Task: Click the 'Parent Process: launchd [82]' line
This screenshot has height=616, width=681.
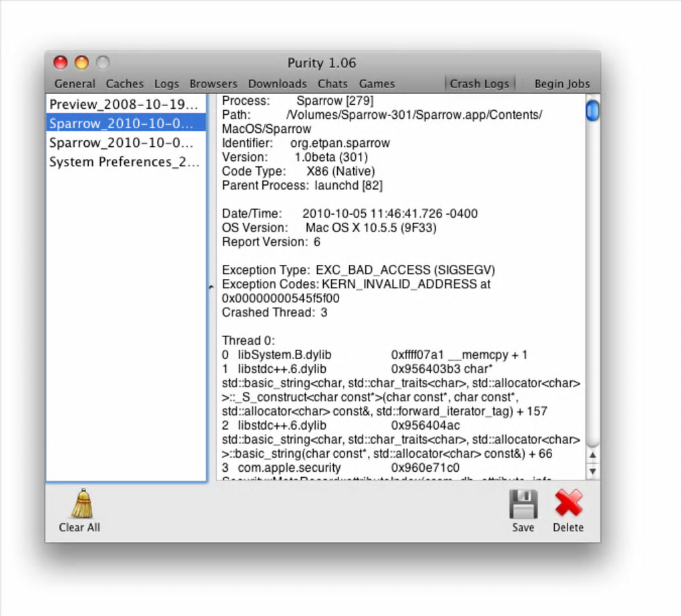Action: tap(302, 186)
